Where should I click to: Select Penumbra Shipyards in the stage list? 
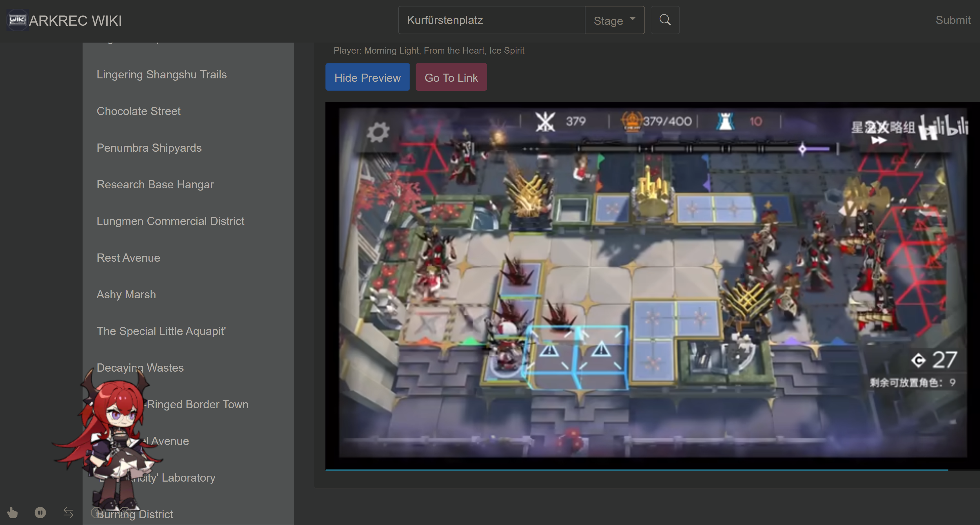click(x=149, y=148)
